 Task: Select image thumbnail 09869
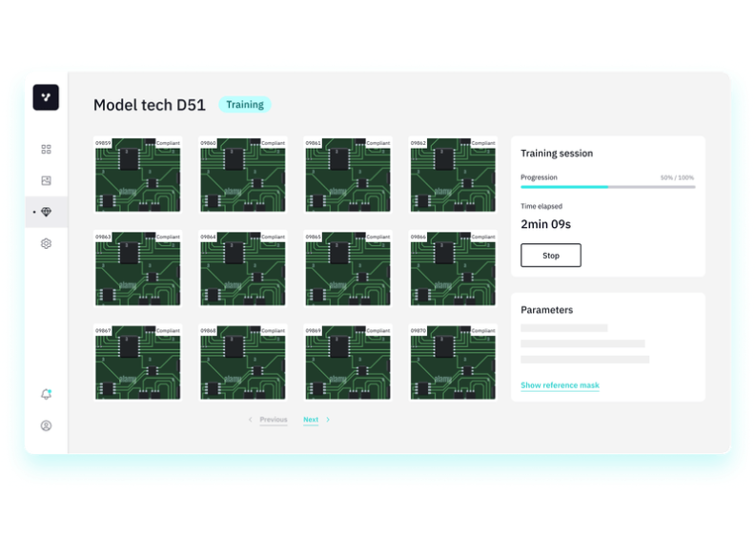point(348,362)
